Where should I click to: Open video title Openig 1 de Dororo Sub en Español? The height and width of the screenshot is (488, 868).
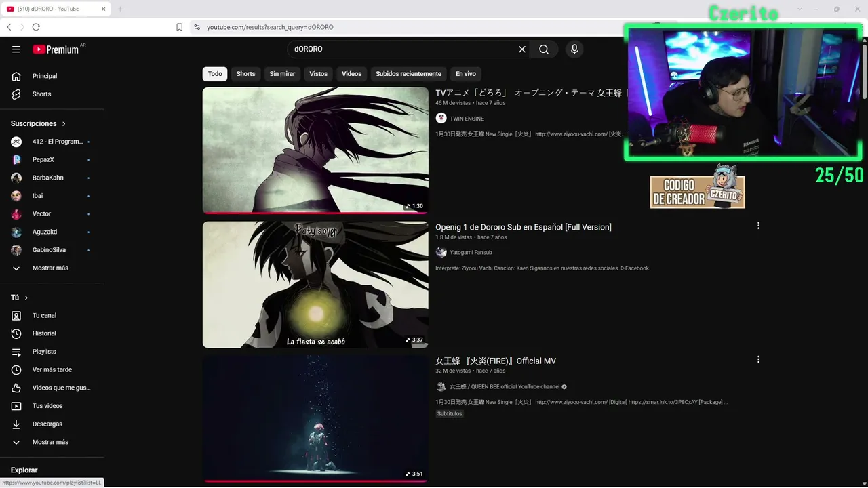coord(524,227)
